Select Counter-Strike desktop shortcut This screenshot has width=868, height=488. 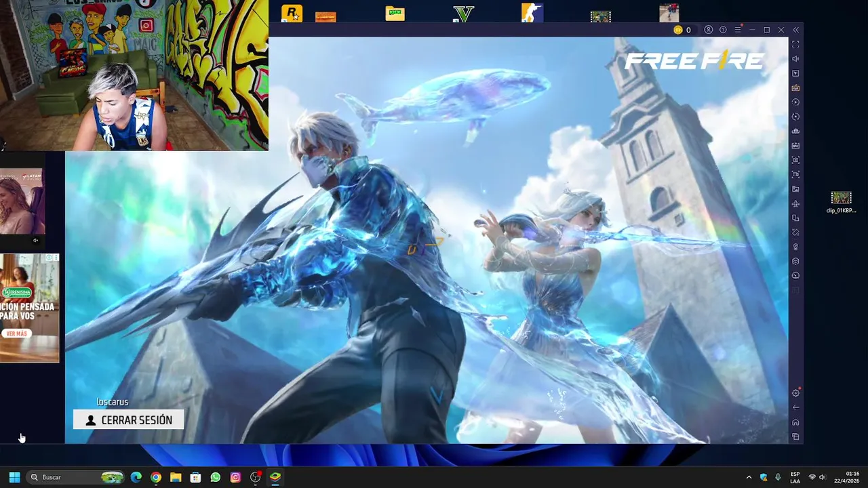532,14
